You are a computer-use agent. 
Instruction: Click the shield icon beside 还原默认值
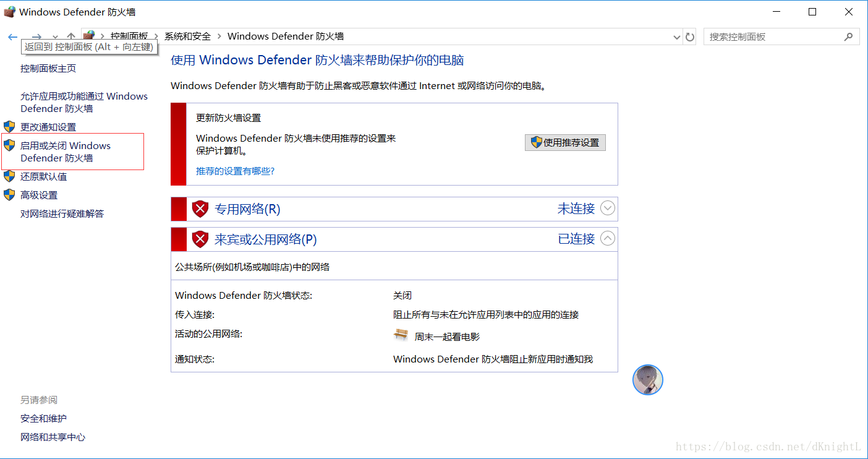point(9,176)
